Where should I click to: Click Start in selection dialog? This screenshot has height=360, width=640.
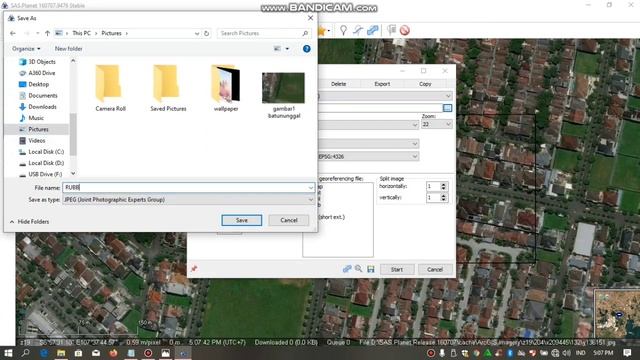397,269
